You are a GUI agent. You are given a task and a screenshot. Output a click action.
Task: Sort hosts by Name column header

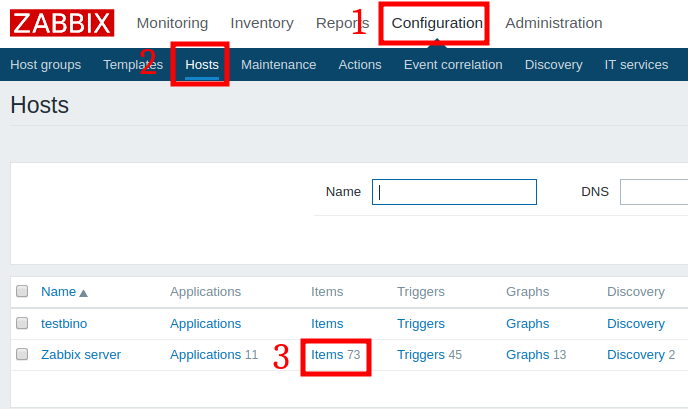58,292
